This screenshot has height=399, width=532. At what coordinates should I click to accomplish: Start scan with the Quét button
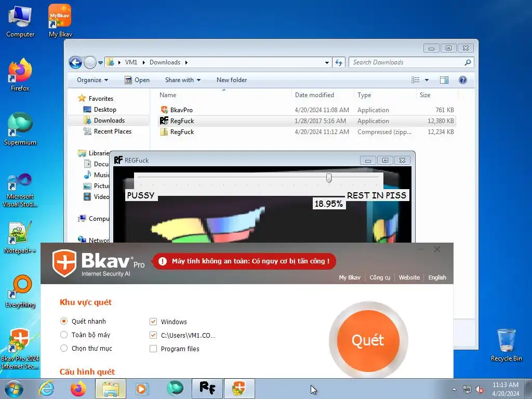368,340
